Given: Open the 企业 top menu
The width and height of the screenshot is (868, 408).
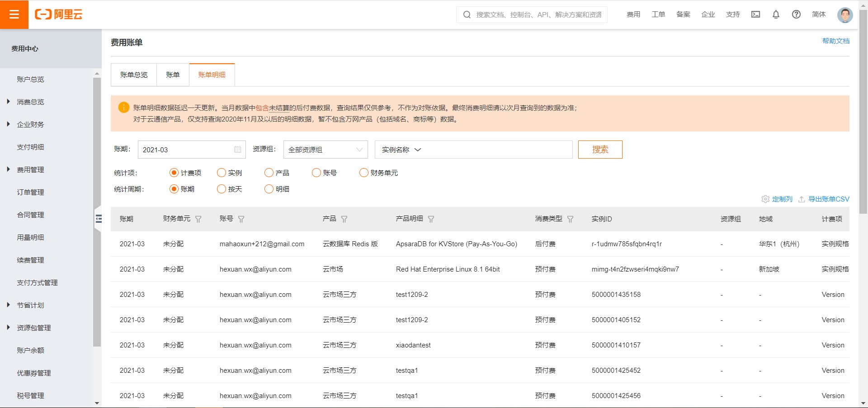Looking at the screenshot, I should [708, 14].
